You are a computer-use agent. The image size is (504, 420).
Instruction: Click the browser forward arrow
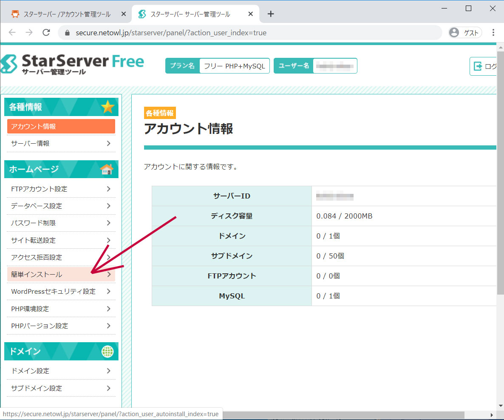pyautogui.click(x=29, y=32)
